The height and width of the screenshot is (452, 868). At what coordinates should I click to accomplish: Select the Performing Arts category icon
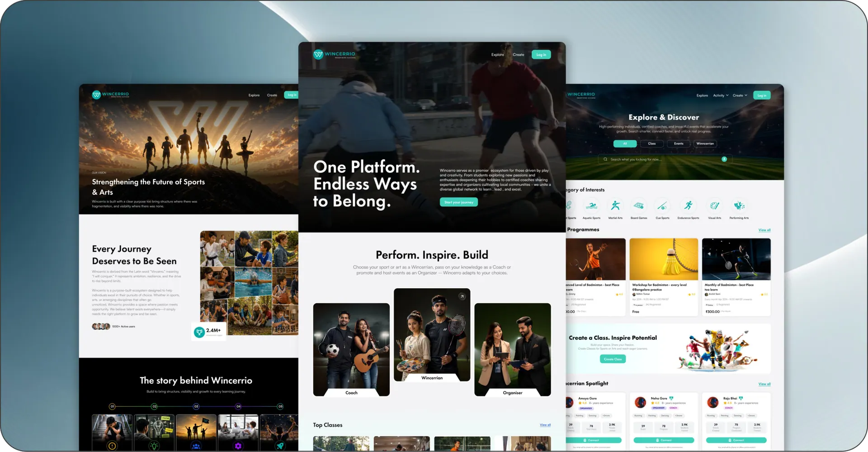(x=739, y=206)
